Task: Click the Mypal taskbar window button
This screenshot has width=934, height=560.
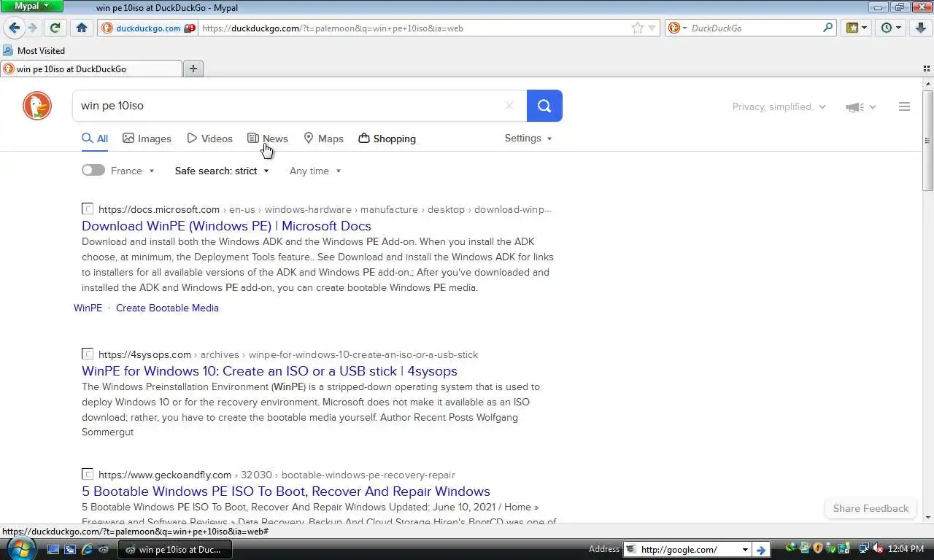Action: tap(175, 549)
